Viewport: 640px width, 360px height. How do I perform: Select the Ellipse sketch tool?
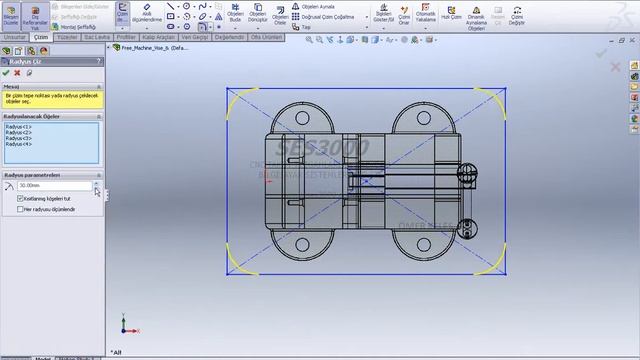(202, 16)
